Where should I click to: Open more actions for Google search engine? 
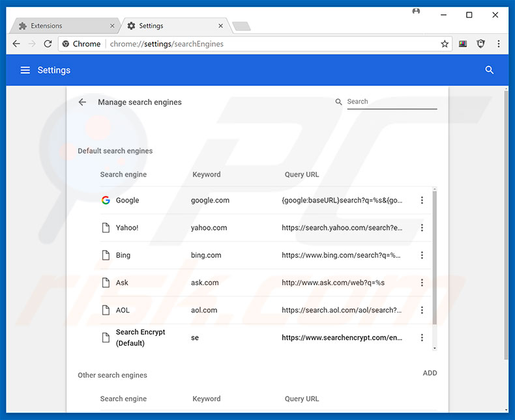pyautogui.click(x=422, y=201)
